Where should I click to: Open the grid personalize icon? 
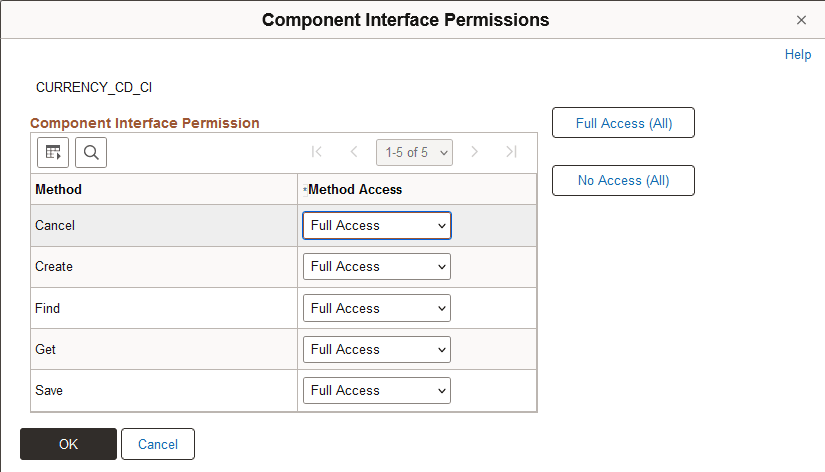point(53,152)
